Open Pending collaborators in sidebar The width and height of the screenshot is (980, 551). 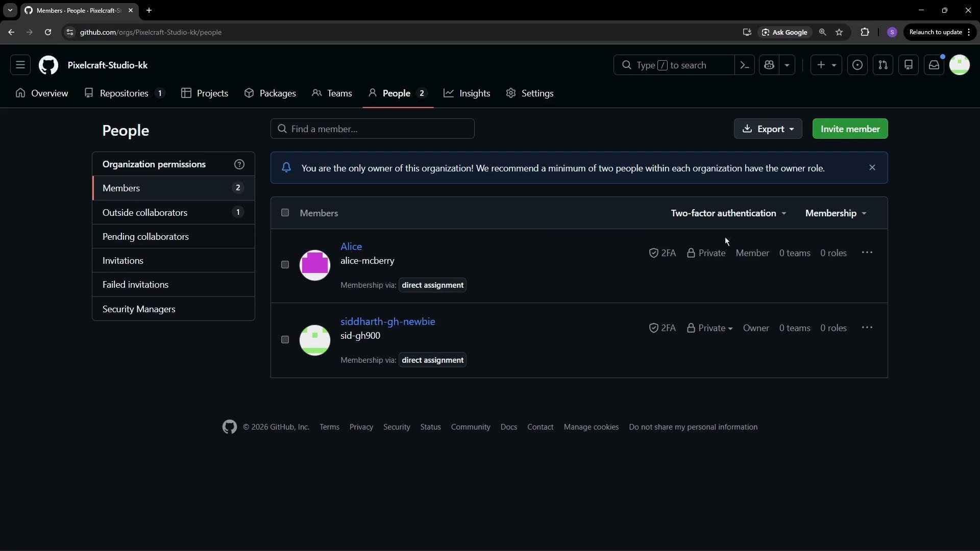click(x=174, y=236)
